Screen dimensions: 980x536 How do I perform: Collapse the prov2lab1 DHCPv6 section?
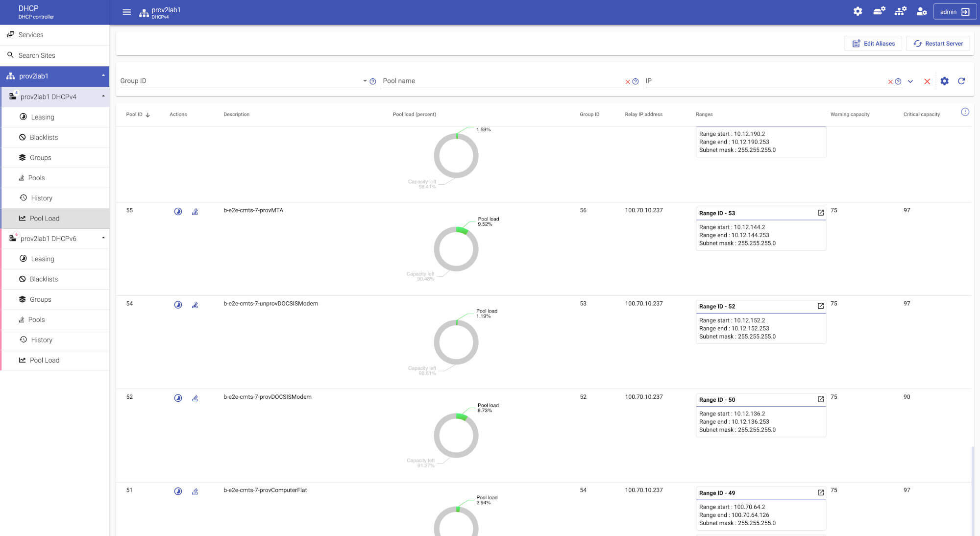[102, 238]
